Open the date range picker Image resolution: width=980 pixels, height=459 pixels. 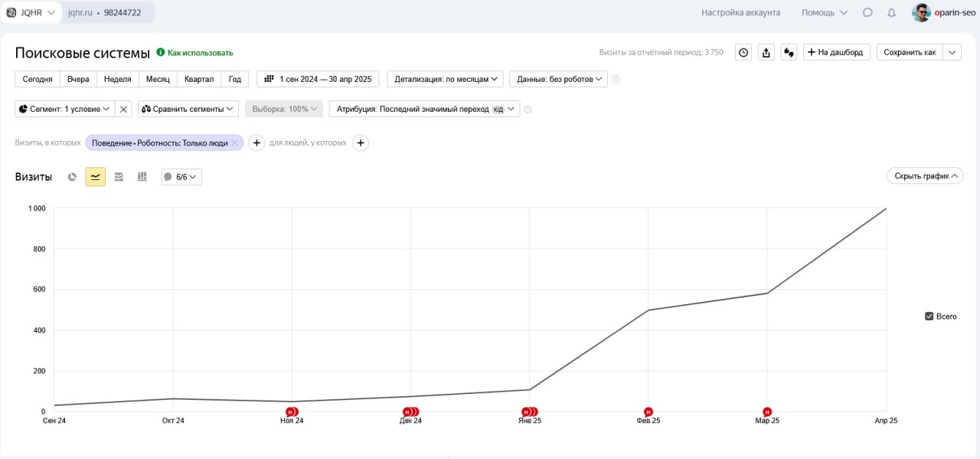click(318, 79)
